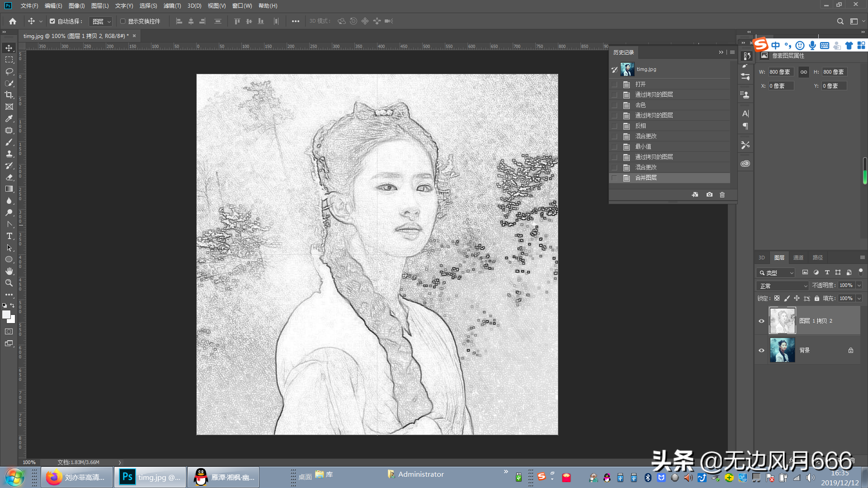Select the Hand tool
This screenshot has width=868, height=488.
coord(9,271)
